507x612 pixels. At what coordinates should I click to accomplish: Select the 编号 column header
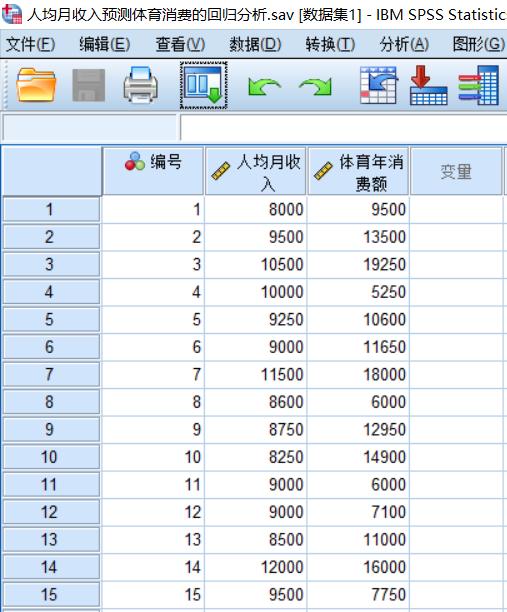click(153, 171)
